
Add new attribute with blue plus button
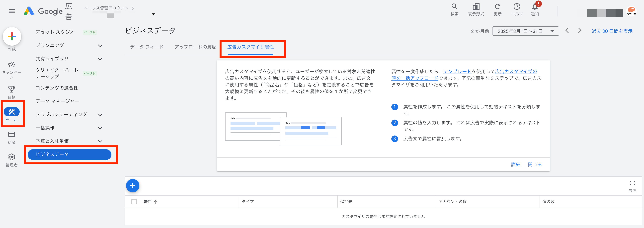tap(133, 186)
